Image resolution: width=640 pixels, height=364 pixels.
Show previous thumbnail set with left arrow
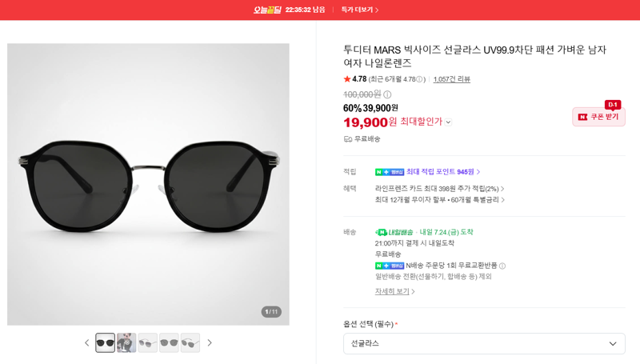click(86, 342)
